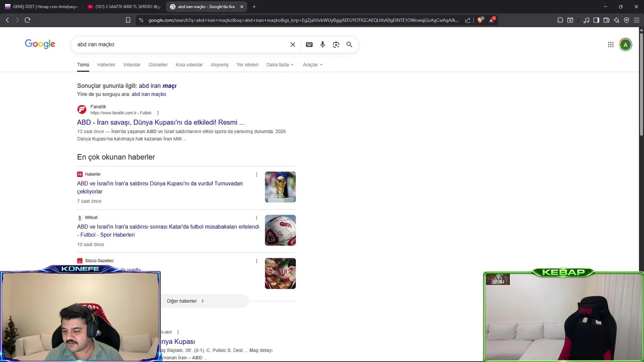Open a new tab with plus button

[254, 7]
